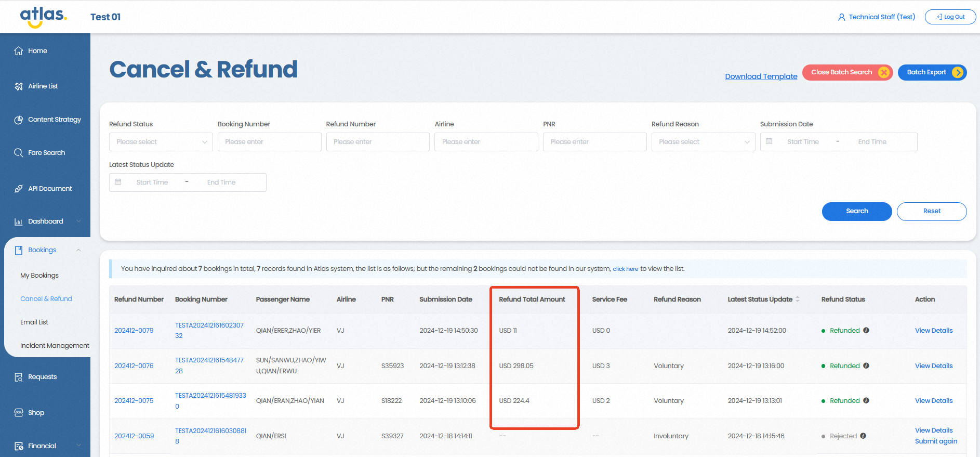Click the Fare Search magnifier icon
The height and width of the screenshot is (457, 980).
pyautogui.click(x=19, y=153)
